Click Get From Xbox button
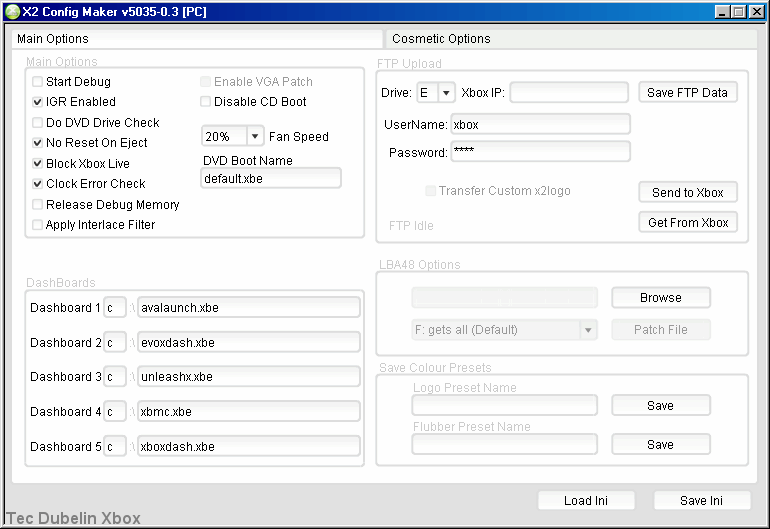Image resolution: width=770 pixels, height=529 pixels. coord(688,222)
